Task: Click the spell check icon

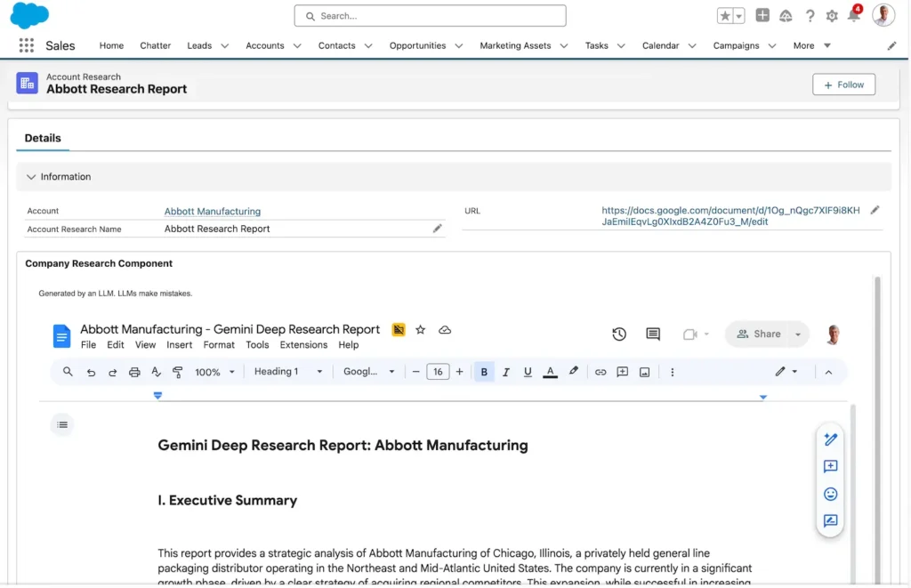Action: 156,372
